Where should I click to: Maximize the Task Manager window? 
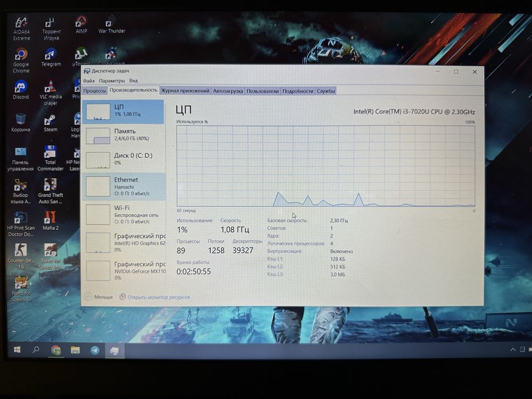(x=456, y=72)
